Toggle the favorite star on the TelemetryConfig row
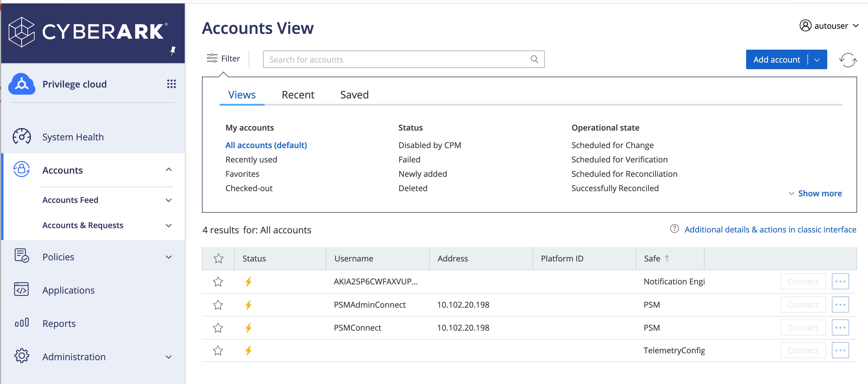 (218, 350)
